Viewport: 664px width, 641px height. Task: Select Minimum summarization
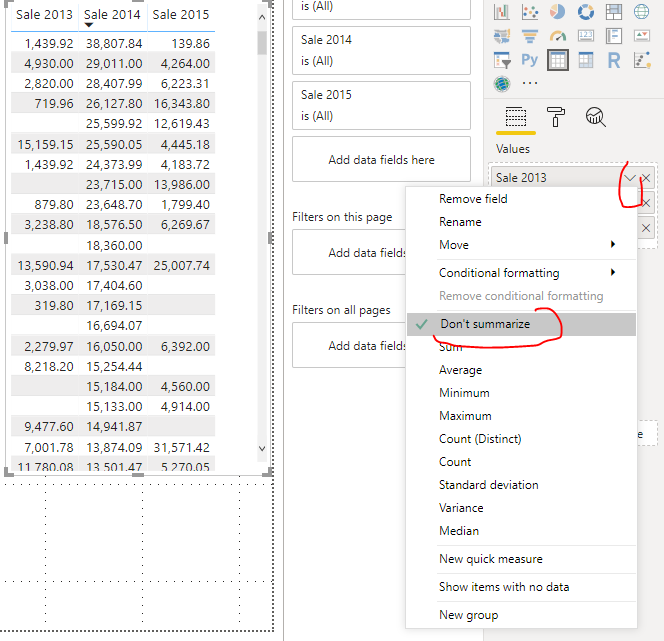pyautogui.click(x=521, y=393)
